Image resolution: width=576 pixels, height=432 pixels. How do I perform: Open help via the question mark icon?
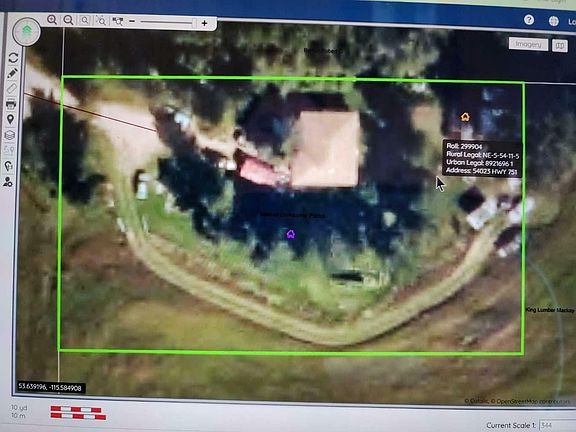[x=529, y=19]
